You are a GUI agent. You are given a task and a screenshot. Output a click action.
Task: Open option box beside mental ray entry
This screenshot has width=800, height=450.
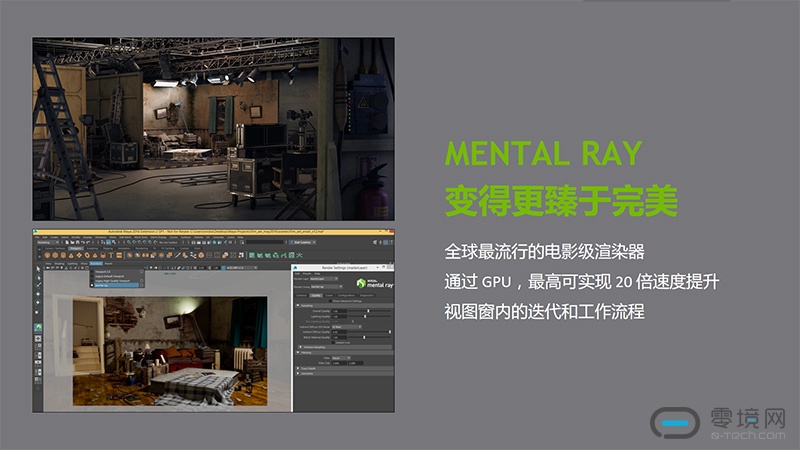[141, 286]
